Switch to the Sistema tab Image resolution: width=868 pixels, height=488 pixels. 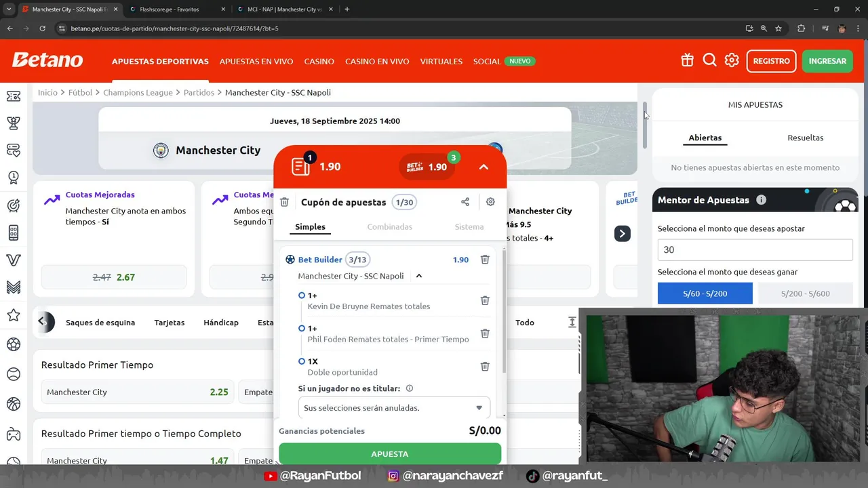coord(469,227)
